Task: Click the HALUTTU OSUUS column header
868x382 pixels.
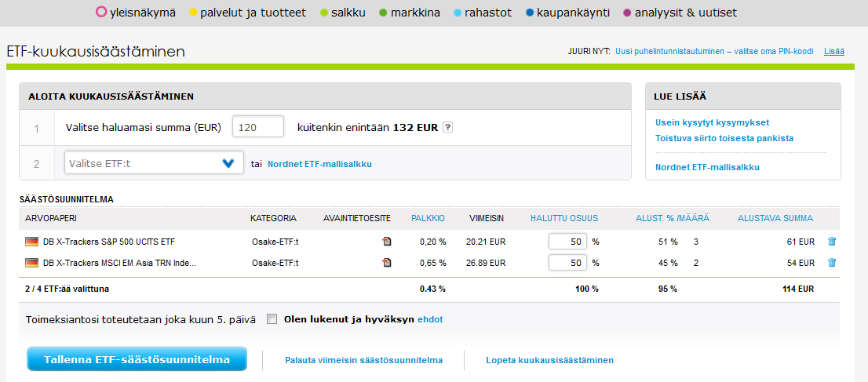Action: tap(564, 218)
